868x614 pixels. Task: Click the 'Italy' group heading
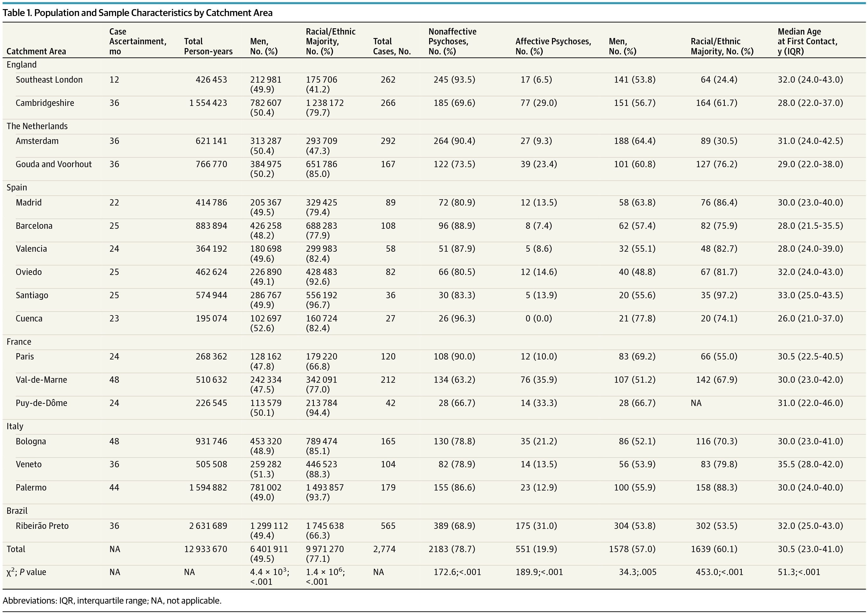click(x=15, y=426)
